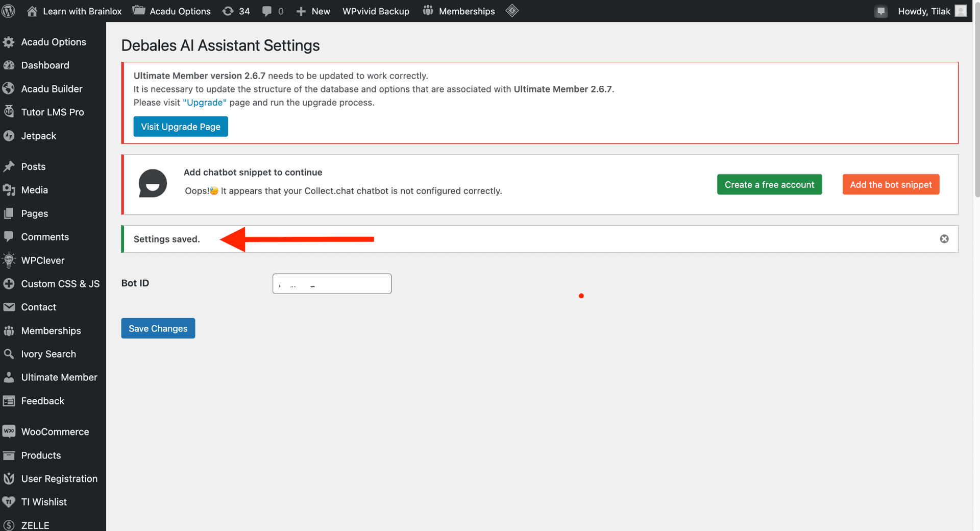Click the User Registration sidebar icon
Image resolution: width=980 pixels, height=531 pixels.
pos(9,478)
